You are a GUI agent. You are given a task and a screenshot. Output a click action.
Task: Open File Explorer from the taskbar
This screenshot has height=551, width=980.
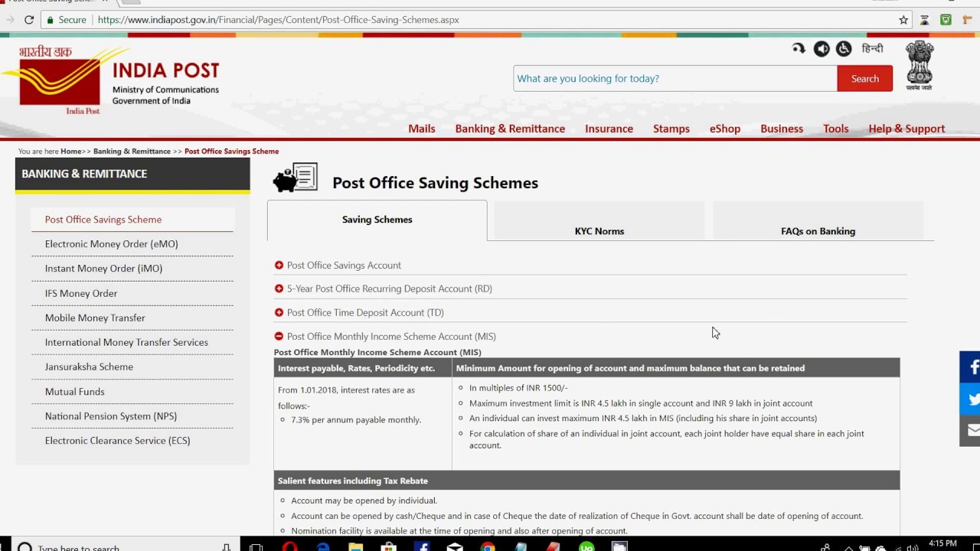(x=355, y=547)
